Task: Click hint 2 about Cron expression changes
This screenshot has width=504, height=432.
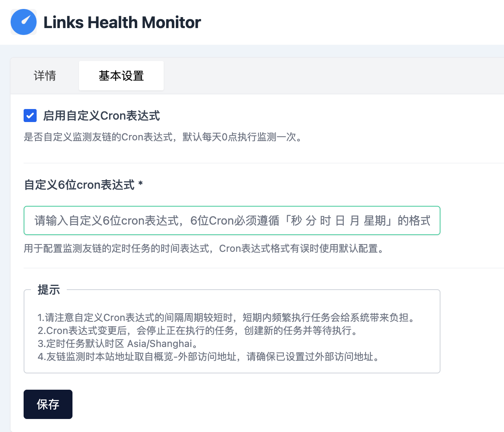Action: [198, 330]
